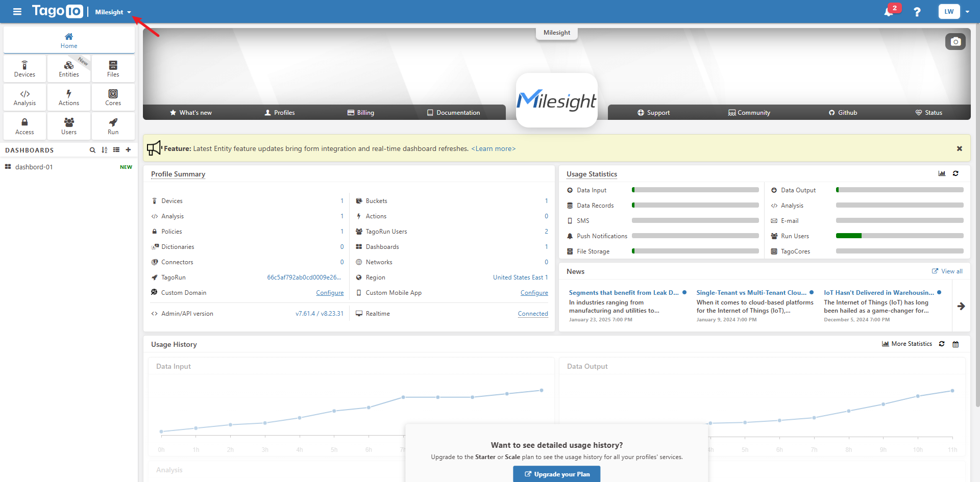Open the Cores module
Screen dimensions: 980x482
click(113, 97)
